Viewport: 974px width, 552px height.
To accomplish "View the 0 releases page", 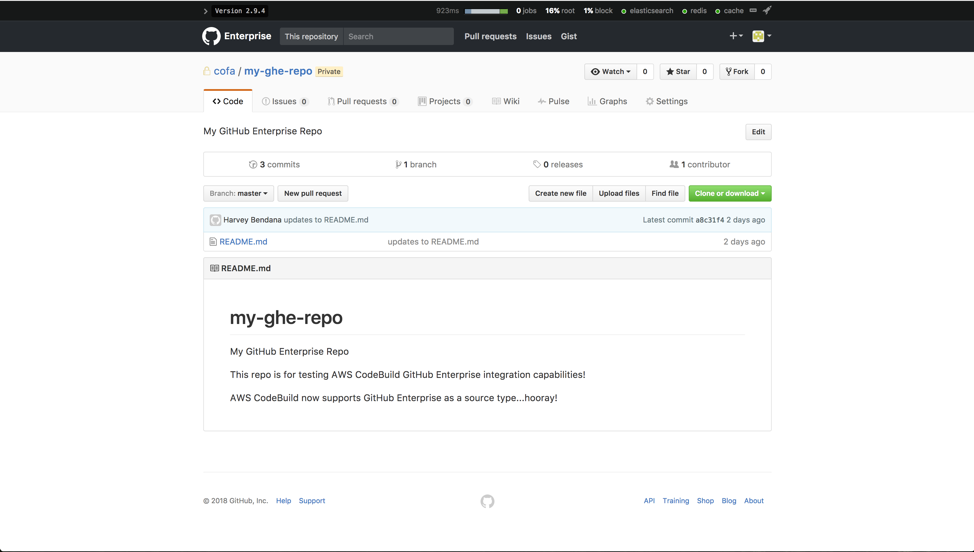I will (558, 165).
